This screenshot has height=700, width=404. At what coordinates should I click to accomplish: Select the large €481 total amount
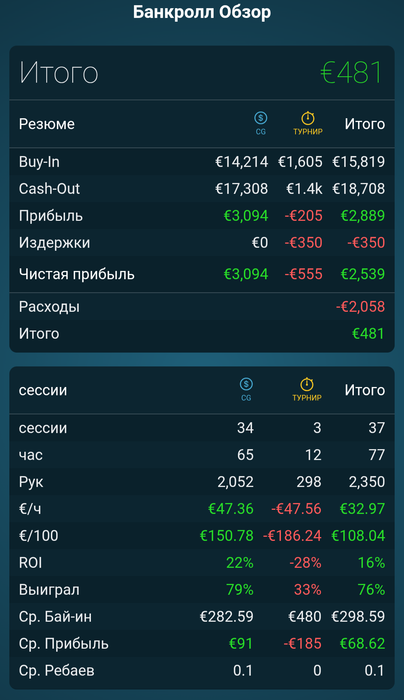pos(352,72)
